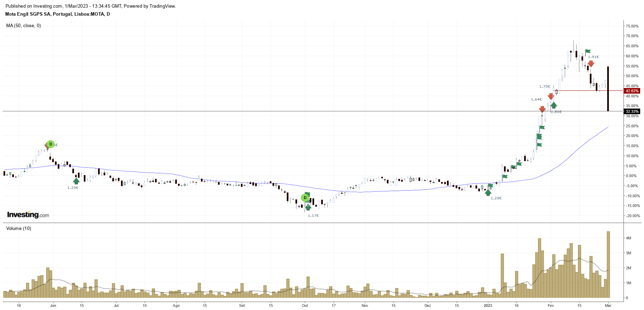
Task: Click the Mota Engil SGPS SA chart title
Action: (58, 14)
